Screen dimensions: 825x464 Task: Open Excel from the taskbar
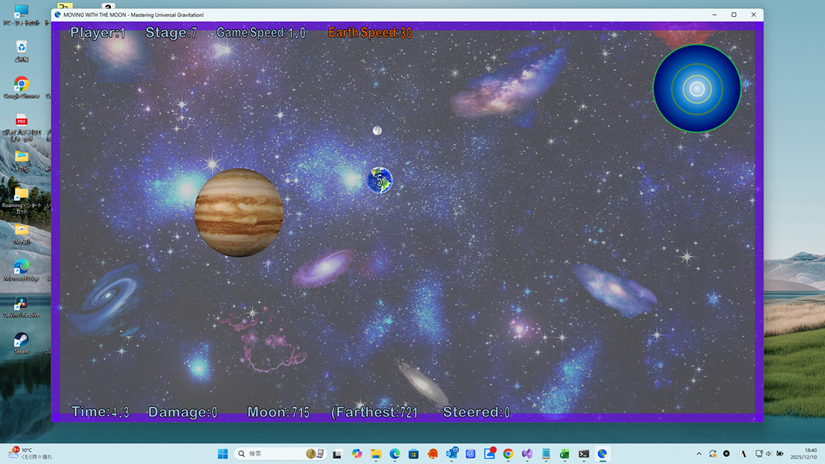tap(565, 453)
